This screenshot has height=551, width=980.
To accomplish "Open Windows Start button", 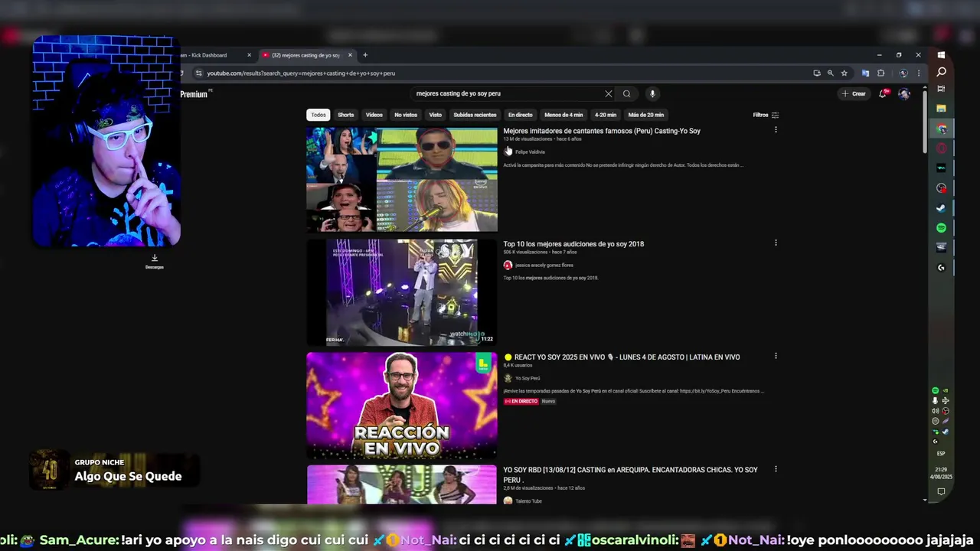I will coord(941,55).
